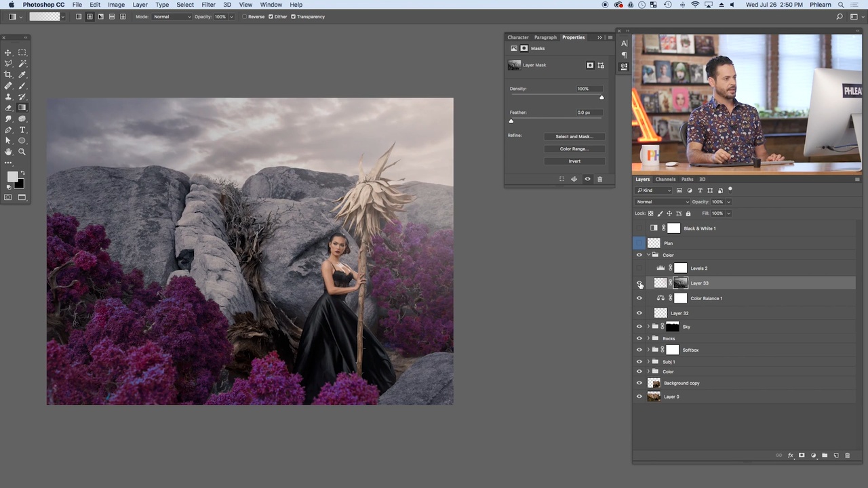
Task: Select the Crop tool
Action: 8,75
